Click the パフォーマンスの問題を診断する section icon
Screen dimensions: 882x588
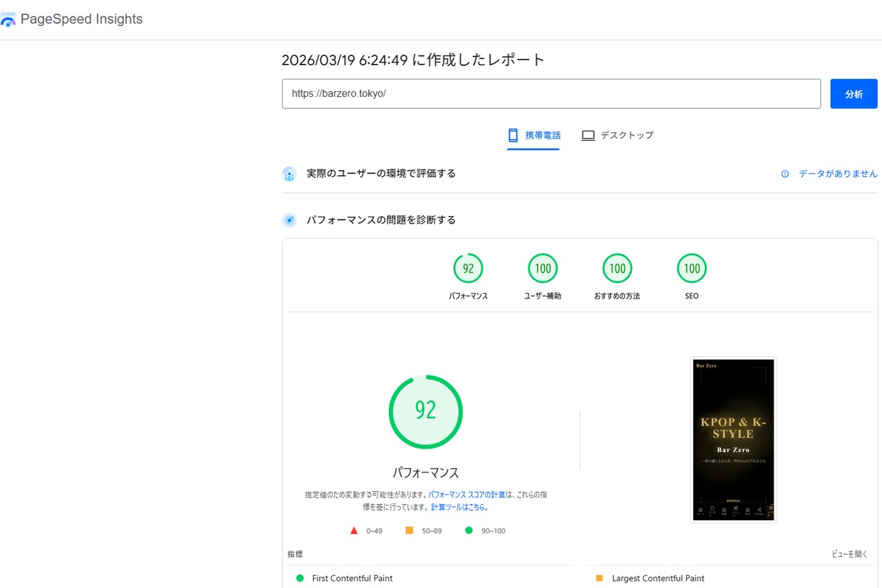(x=289, y=220)
